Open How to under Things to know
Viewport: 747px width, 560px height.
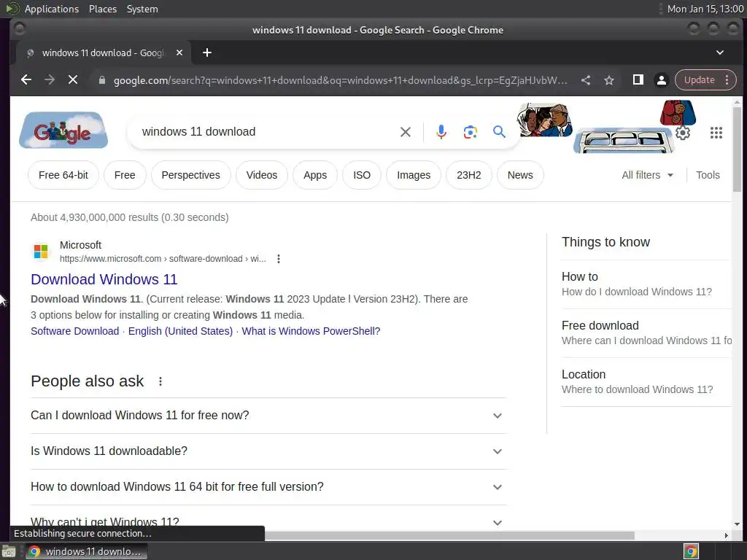tap(646, 284)
